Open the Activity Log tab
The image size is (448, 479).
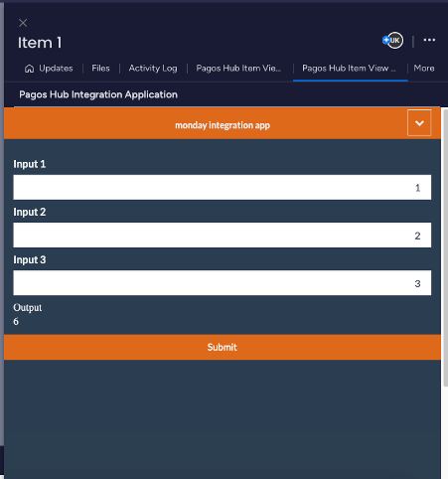[153, 69]
